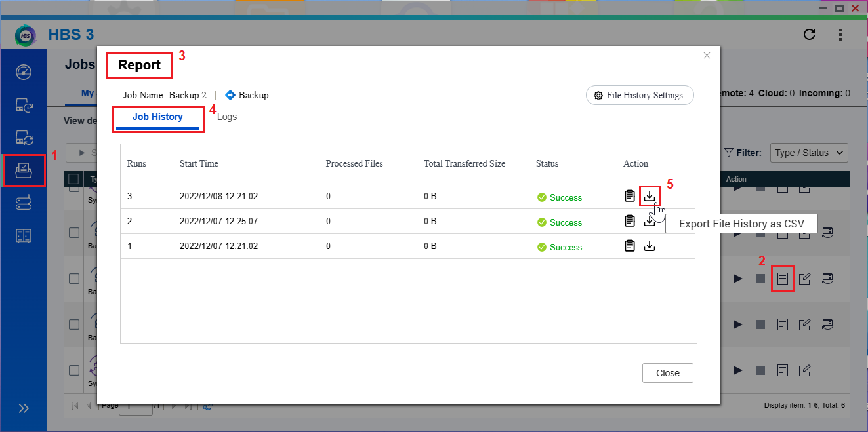Select the last job row checkbox
The width and height of the screenshot is (868, 432).
point(74,370)
